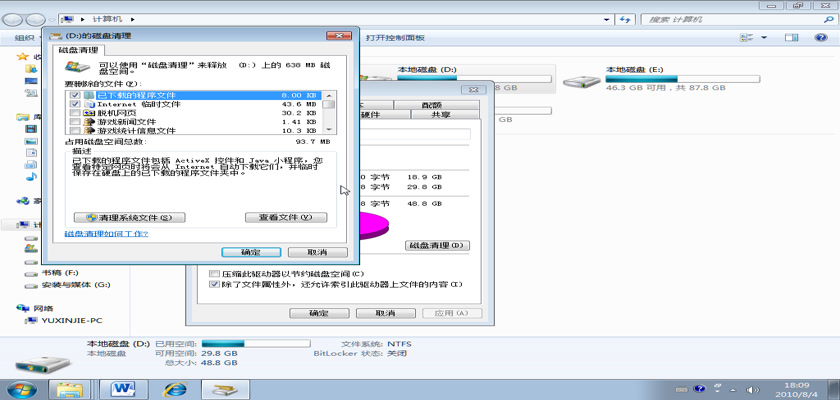The width and height of the screenshot is (840, 400).
Task: Click the refresh icon beside the address bar
Action: point(625,18)
